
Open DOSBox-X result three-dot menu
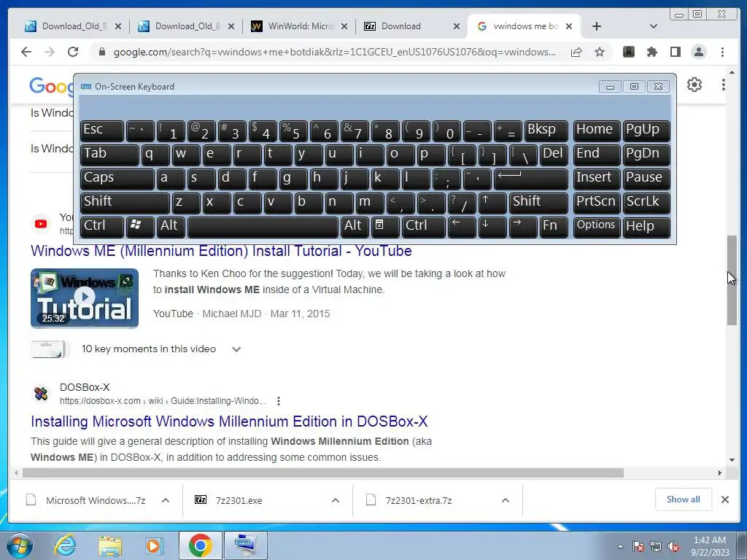pos(279,401)
